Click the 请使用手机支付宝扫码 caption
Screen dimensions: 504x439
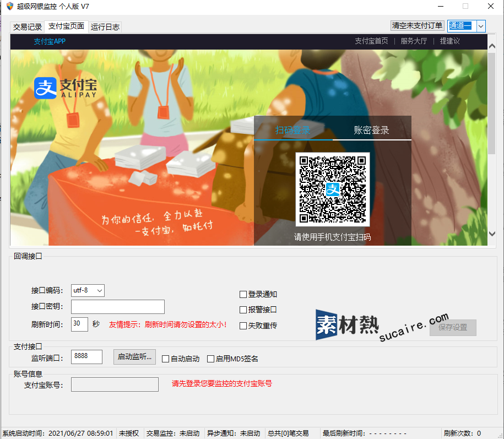[332, 237]
